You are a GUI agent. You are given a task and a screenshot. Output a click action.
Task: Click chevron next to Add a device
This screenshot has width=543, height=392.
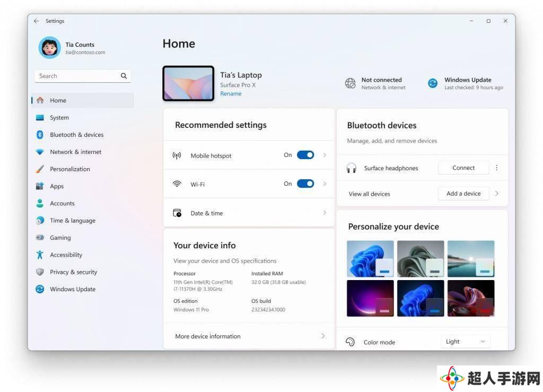click(x=496, y=194)
